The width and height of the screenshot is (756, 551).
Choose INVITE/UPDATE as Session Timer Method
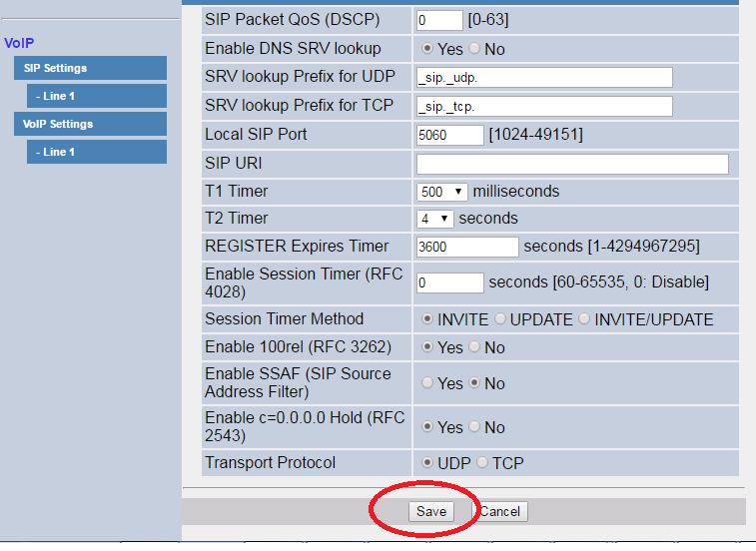click(x=584, y=320)
